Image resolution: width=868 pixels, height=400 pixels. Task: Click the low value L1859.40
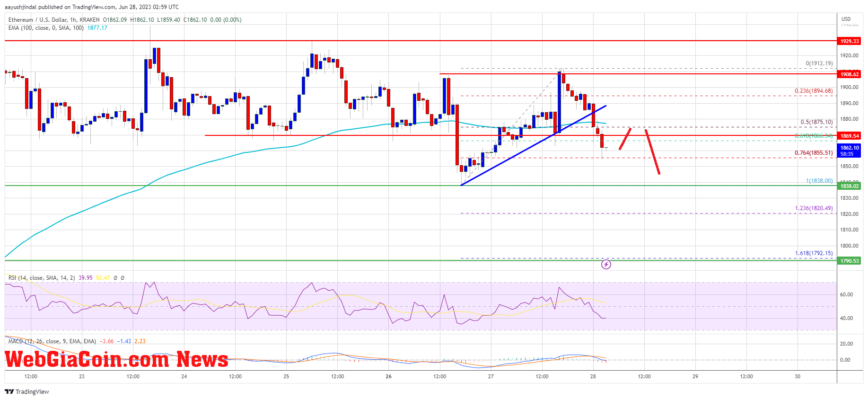(168, 20)
